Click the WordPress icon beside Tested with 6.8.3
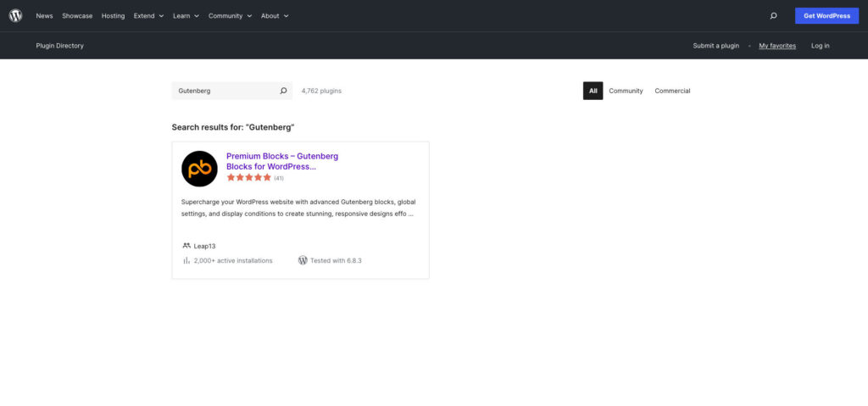 tap(303, 260)
